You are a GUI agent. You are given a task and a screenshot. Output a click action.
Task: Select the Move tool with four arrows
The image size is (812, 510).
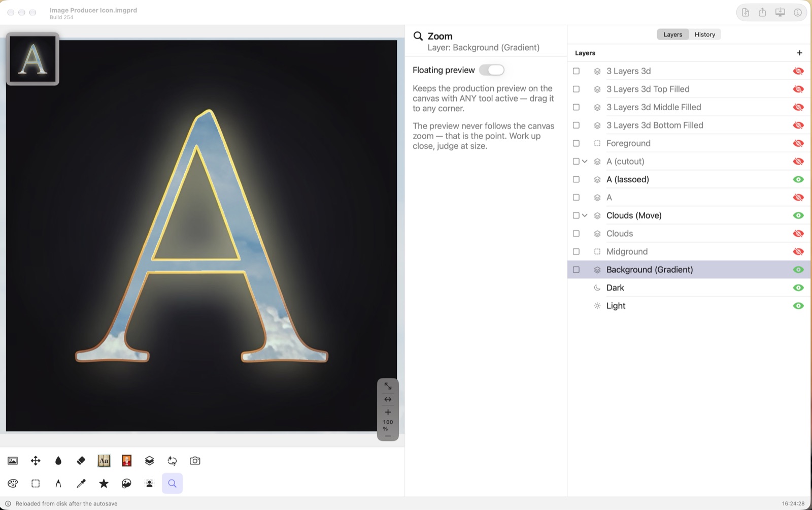click(36, 461)
